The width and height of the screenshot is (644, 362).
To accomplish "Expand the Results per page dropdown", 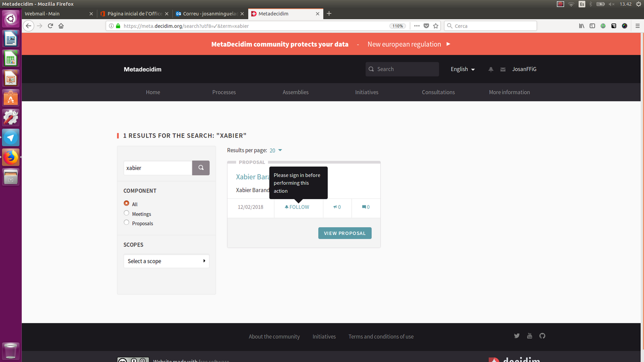I will 276,150.
